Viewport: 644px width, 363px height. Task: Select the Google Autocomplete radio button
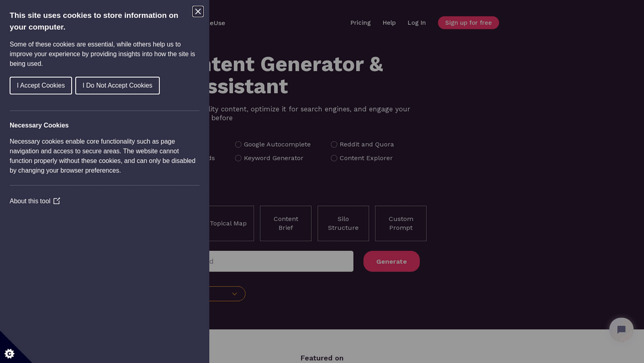pyautogui.click(x=239, y=144)
